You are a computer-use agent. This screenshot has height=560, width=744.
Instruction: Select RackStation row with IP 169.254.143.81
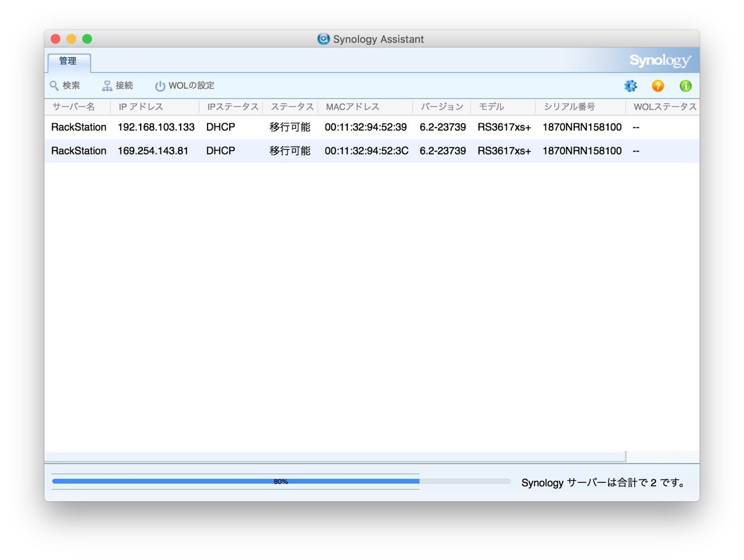[x=372, y=151]
